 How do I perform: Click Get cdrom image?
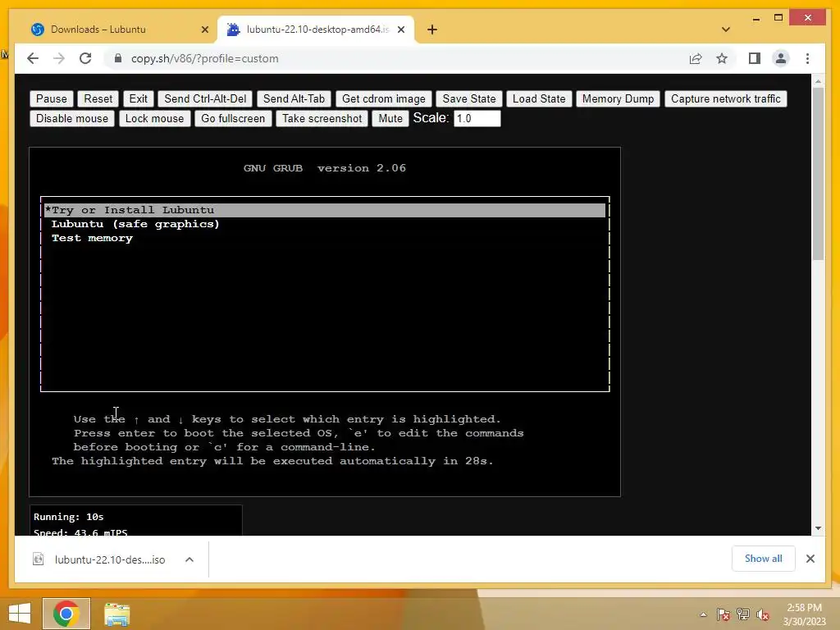384,98
